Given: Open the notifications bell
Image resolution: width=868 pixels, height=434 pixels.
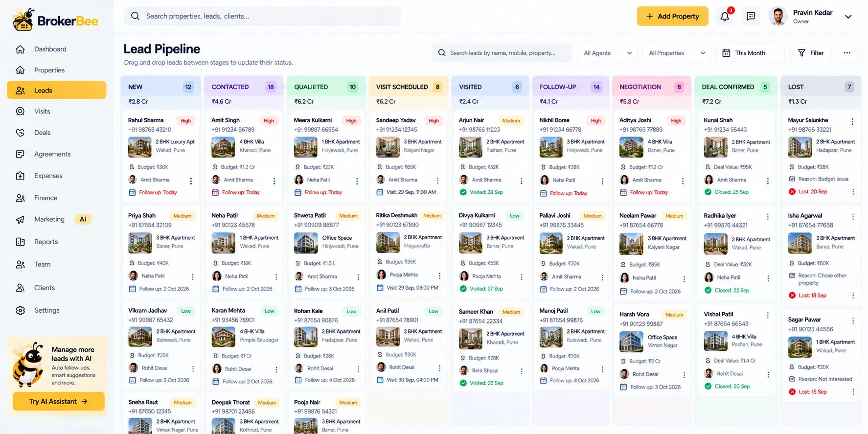Looking at the screenshot, I should pos(725,16).
